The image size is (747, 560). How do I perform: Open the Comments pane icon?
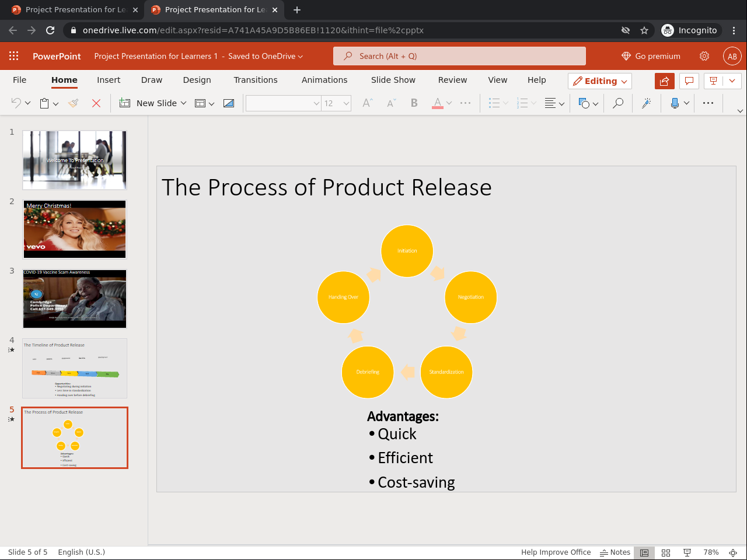(x=689, y=81)
